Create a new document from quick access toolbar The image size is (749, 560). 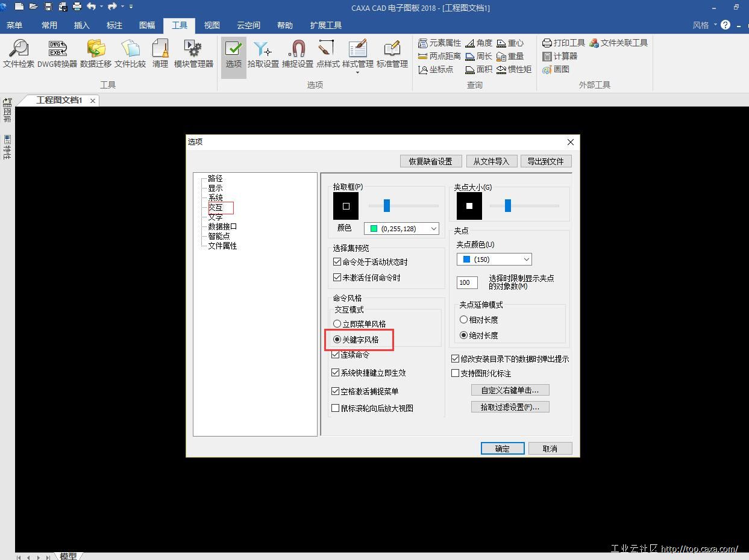tap(19, 7)
